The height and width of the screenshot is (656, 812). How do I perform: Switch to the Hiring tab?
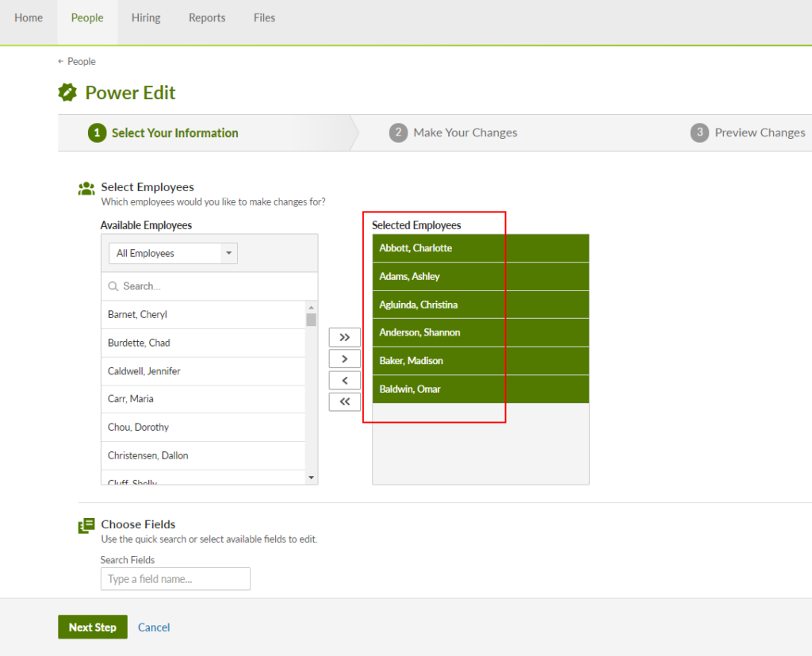coord(146,17)
